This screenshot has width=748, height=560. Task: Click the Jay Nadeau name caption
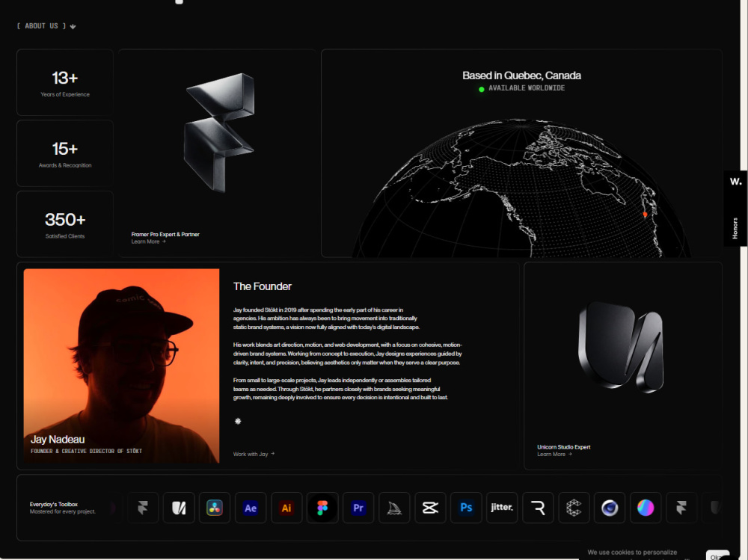click(58, 440)
